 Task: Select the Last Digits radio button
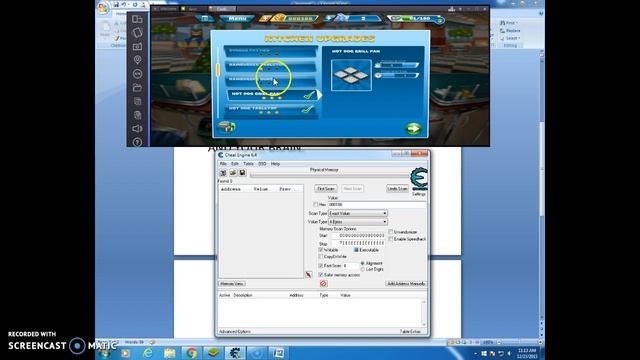click(362, 270)
